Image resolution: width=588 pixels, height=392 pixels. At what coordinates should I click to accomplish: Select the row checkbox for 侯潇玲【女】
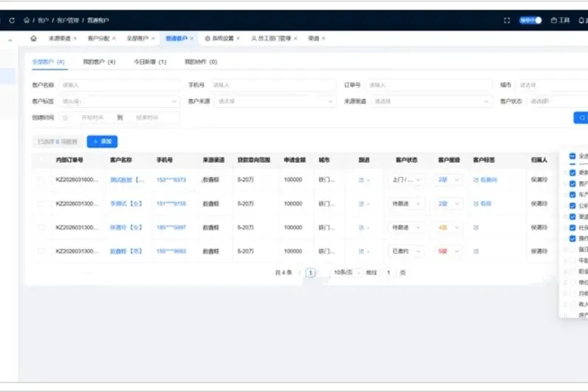pyautogui.click(x=41, y=227)
